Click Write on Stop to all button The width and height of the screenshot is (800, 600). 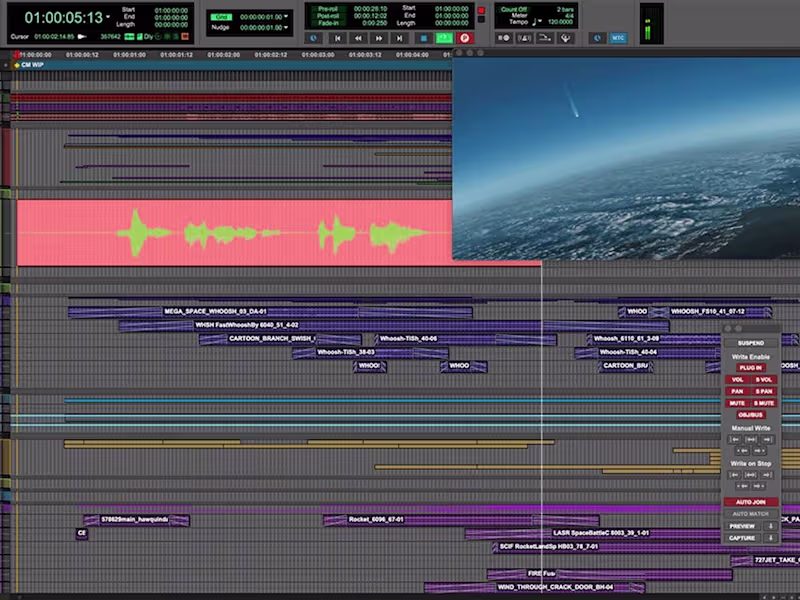click(x=751, y=475)
